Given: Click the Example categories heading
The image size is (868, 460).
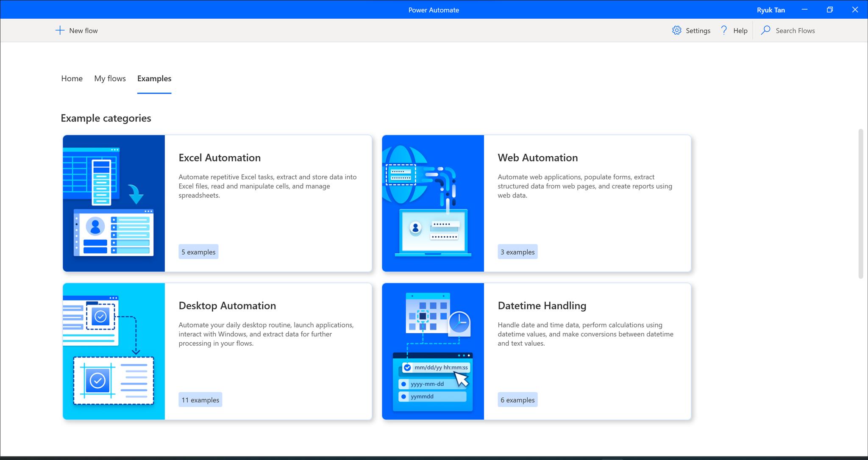Looking at the screenshot, I should click(x=106, y=118).
